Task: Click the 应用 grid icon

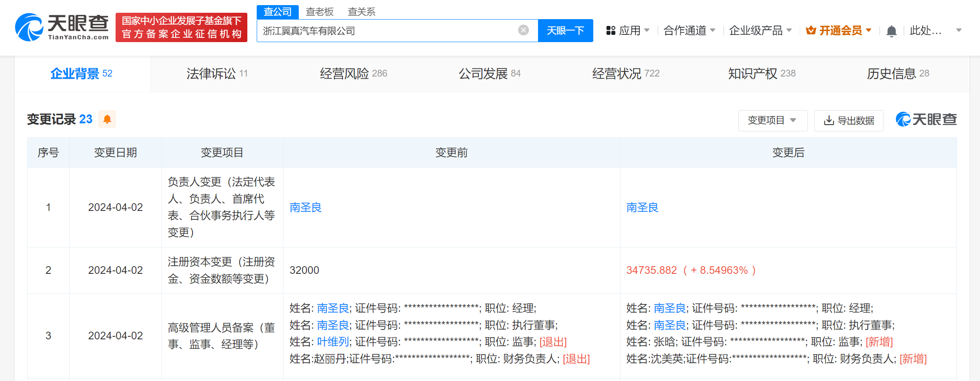Action: coord(611,31)
